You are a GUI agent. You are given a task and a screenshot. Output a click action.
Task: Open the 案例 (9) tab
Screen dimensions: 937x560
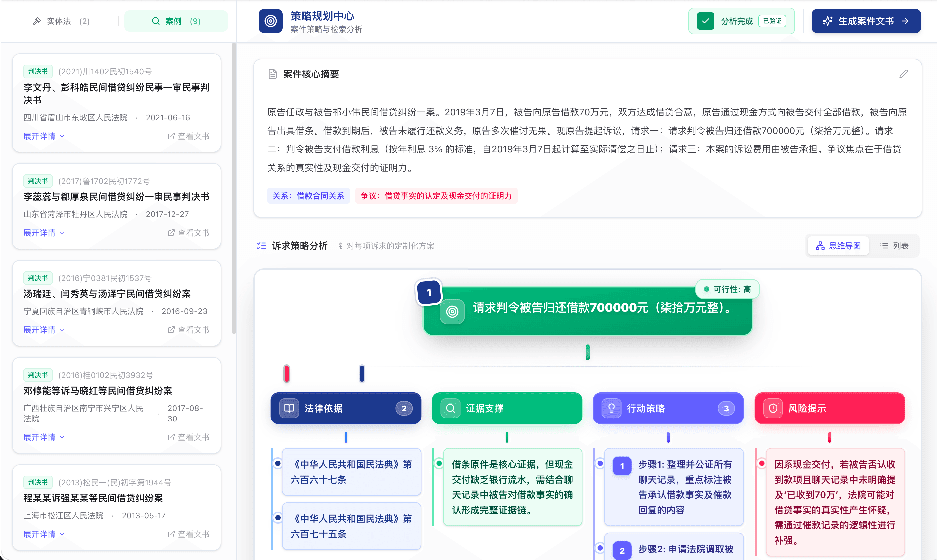(x=176, y=21)
